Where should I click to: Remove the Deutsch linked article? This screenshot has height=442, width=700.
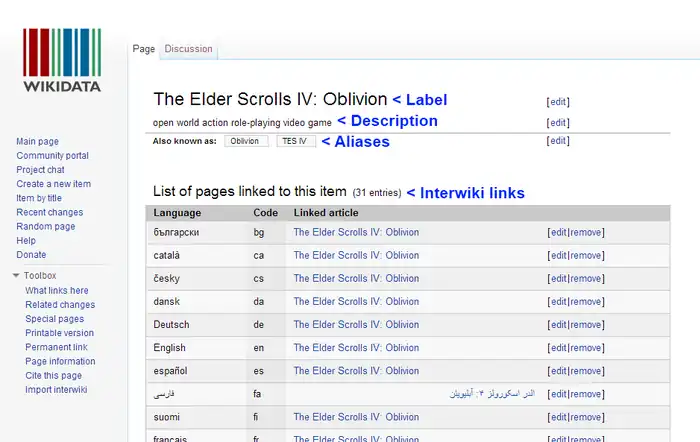tap(586, 325)
